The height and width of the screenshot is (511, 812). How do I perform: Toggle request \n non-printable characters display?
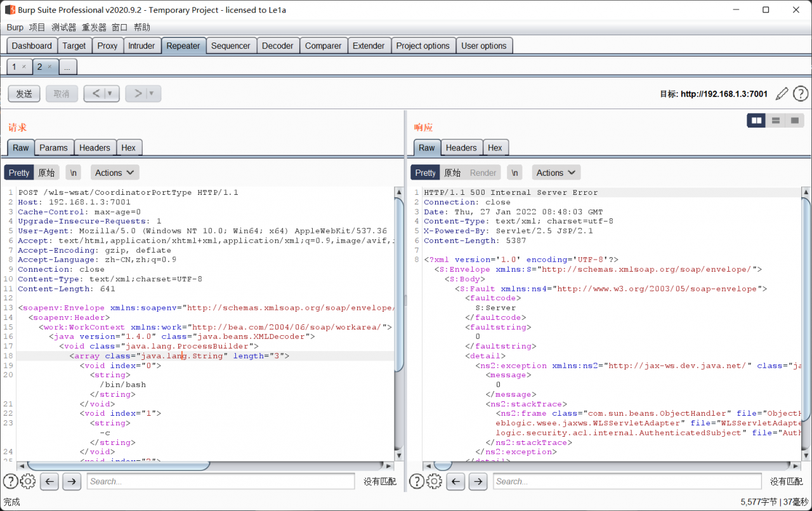pos(74,173)
